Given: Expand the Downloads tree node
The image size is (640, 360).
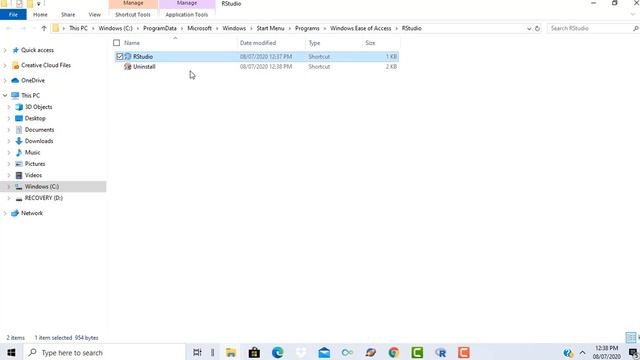Looking at the screenshot, I should coord(9,141).
